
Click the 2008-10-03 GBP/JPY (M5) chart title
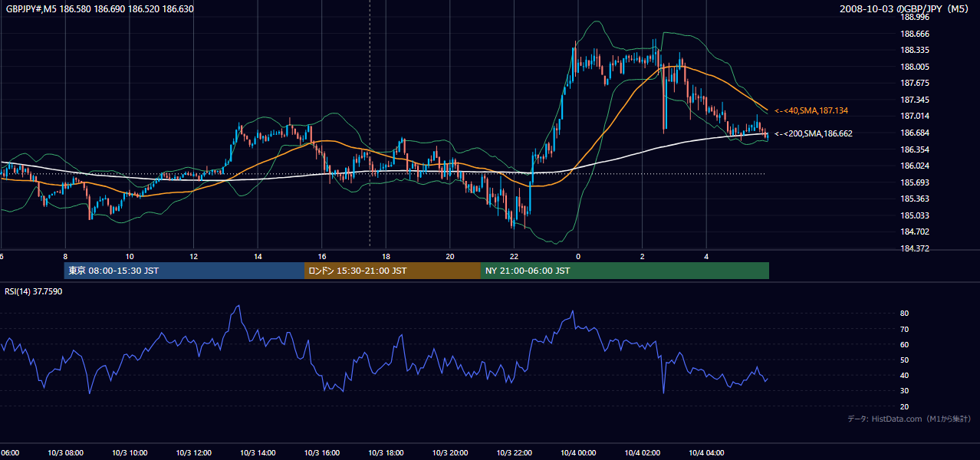906,8
